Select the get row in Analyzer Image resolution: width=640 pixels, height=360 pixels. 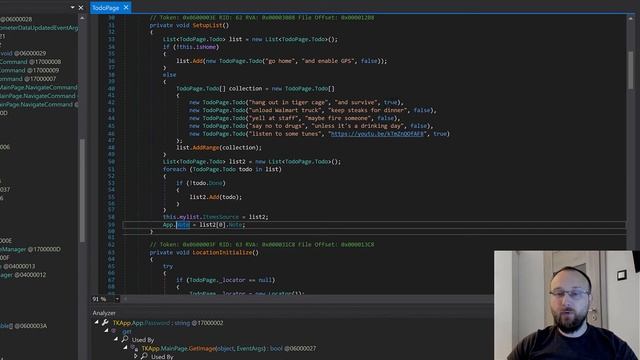coord(127,331)
